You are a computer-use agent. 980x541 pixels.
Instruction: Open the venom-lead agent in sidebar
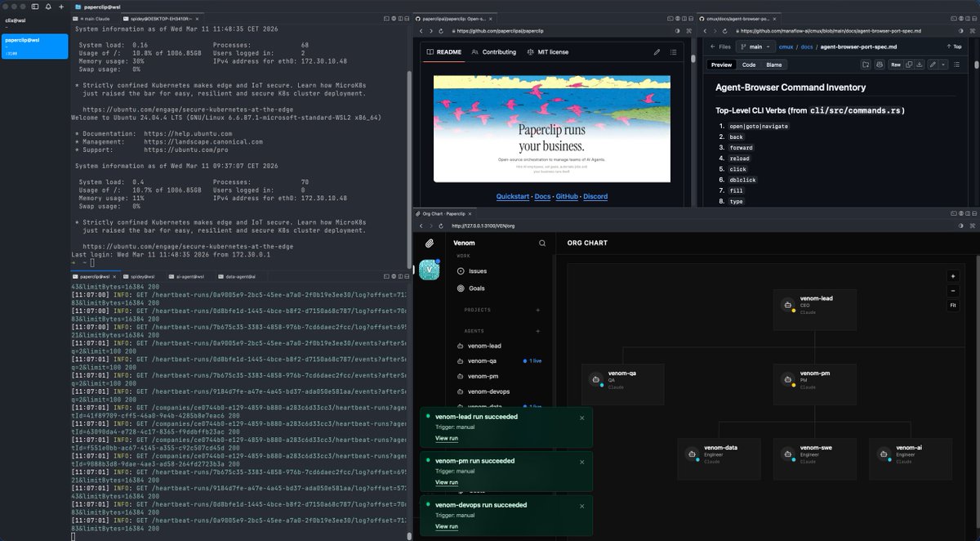pyautogui.click(x=500, y=347)
